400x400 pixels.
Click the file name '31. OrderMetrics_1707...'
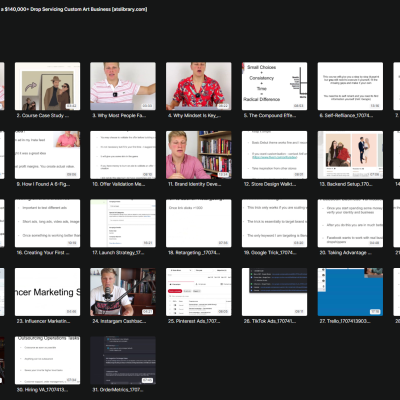118,390
